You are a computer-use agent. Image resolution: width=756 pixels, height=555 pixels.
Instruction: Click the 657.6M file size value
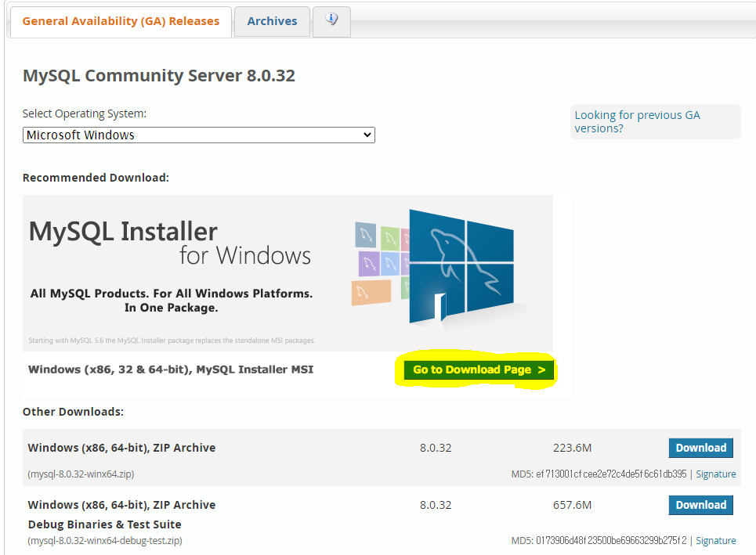click(573, 505)
